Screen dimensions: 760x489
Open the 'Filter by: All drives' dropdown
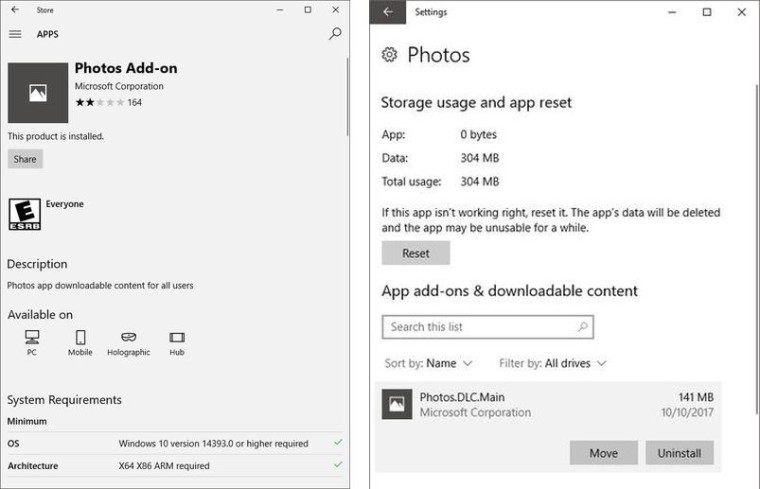click(553, 363)
